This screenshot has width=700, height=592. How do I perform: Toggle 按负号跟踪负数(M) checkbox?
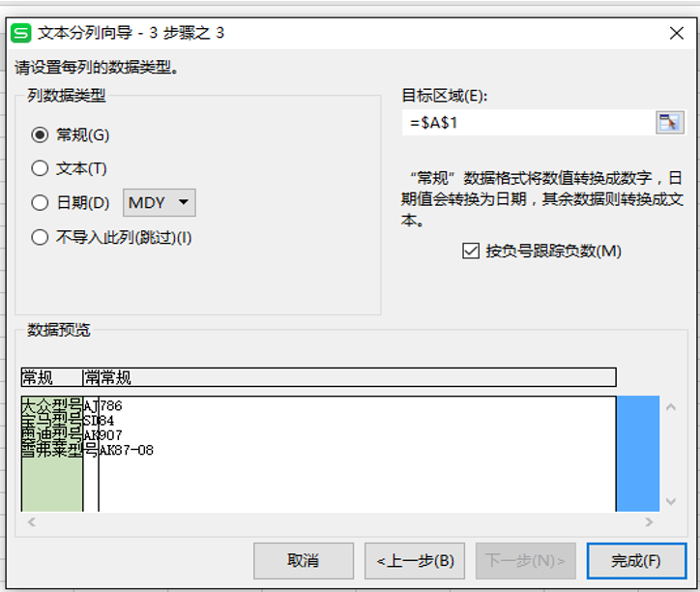(471, 252)
